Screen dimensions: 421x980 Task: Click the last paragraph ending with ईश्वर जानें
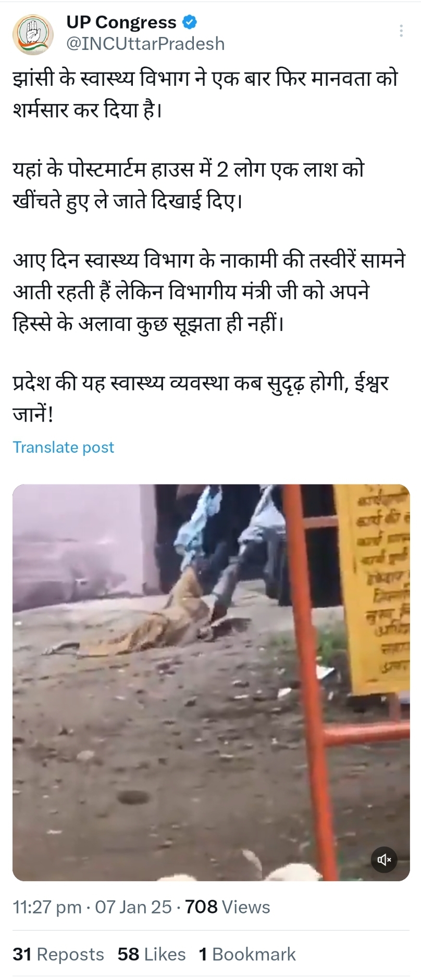[x=201, y=399]
